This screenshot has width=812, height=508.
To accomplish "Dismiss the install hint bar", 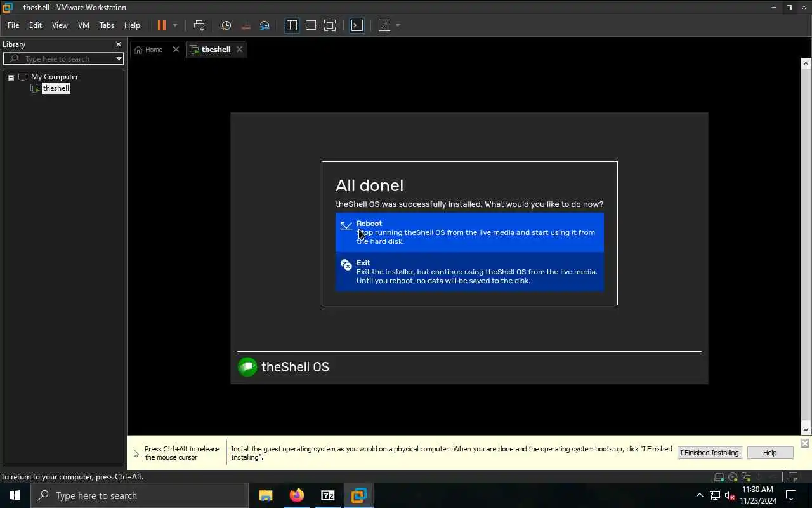I will pos(805,443).
